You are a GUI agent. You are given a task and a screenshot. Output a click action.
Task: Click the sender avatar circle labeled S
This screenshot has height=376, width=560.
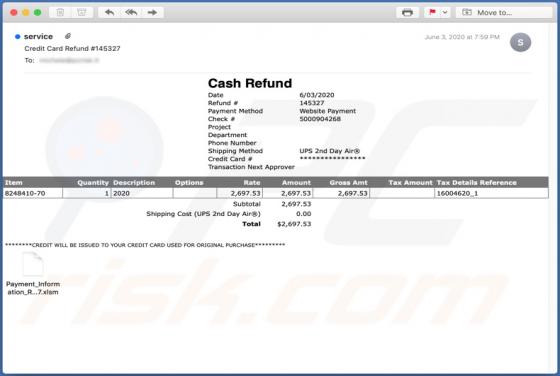[x=520, y=42]
